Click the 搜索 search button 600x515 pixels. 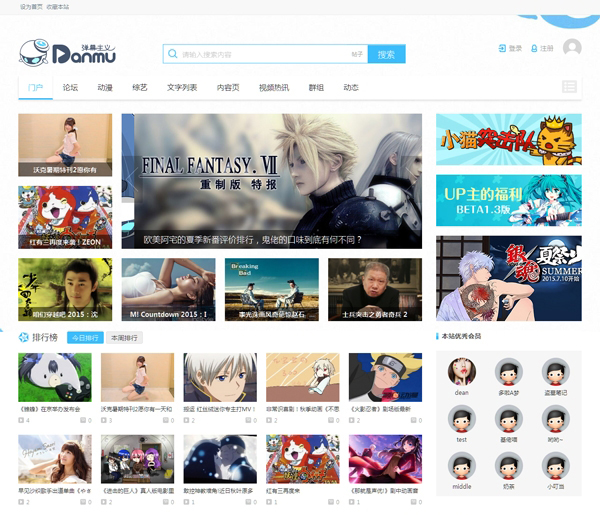click(386, 54)
